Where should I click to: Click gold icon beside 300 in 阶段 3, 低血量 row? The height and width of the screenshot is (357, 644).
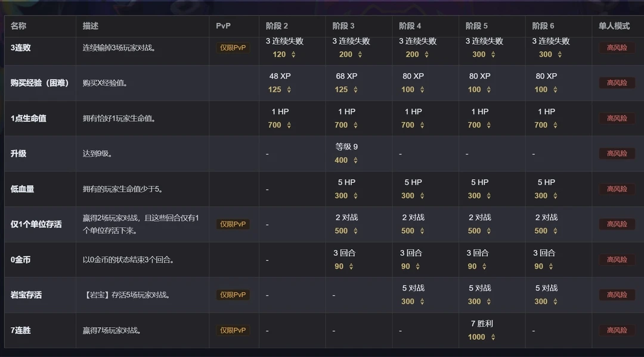click(x=355, y=195)
